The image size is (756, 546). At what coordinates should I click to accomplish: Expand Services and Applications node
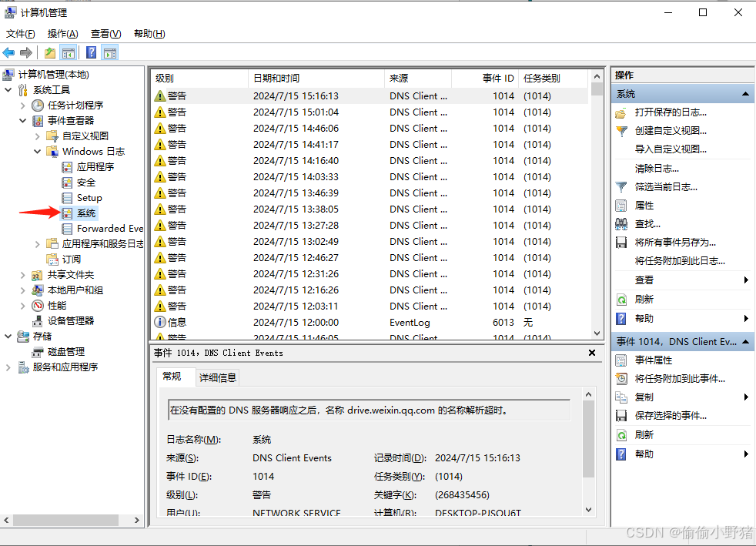coord(8,367)
